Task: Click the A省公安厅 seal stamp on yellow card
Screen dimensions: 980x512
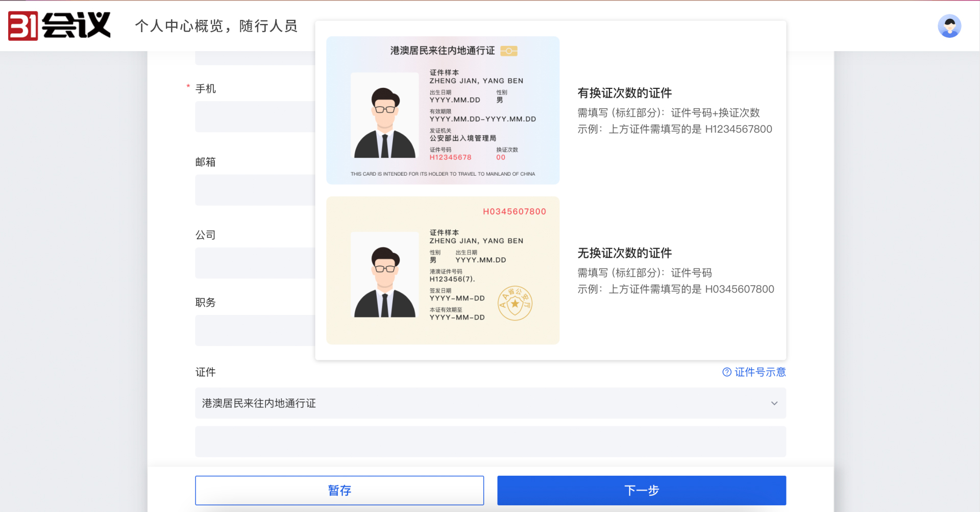Action: (x=514, y=303)
